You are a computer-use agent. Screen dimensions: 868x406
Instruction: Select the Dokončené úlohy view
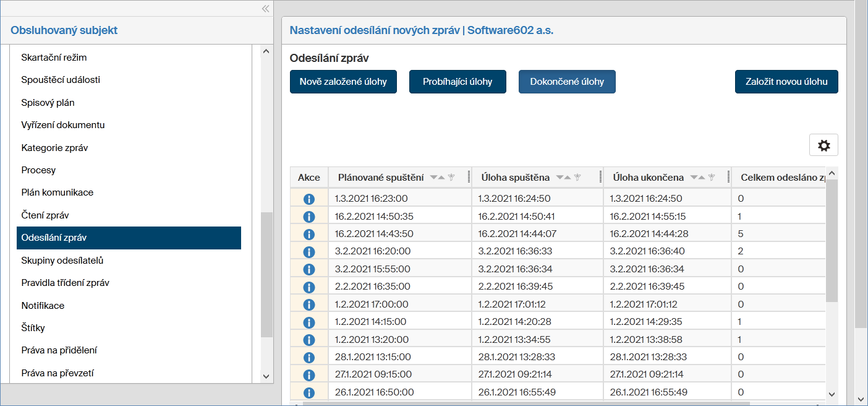[567, 82]
